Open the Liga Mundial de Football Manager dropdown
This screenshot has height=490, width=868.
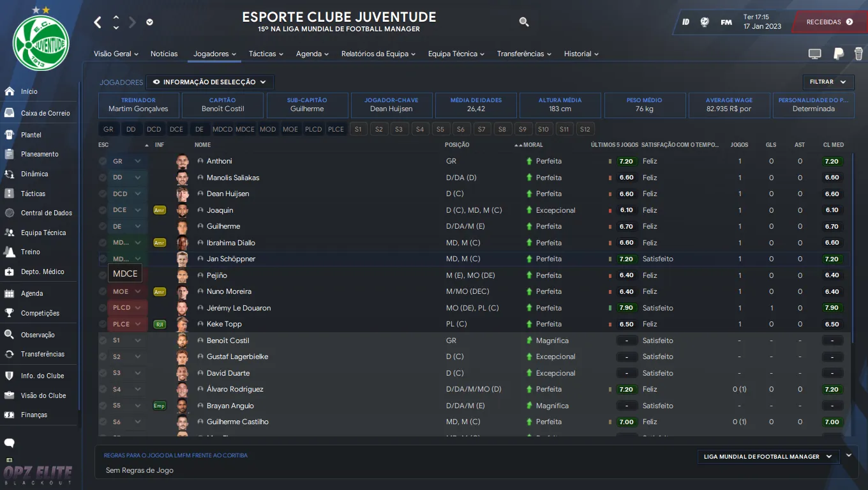pos(768,457)
